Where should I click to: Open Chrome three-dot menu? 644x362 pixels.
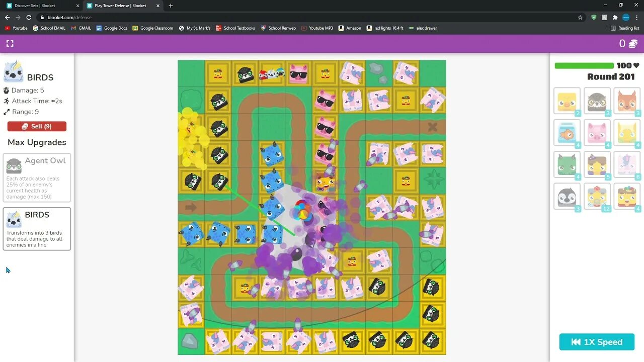[637, 17]
